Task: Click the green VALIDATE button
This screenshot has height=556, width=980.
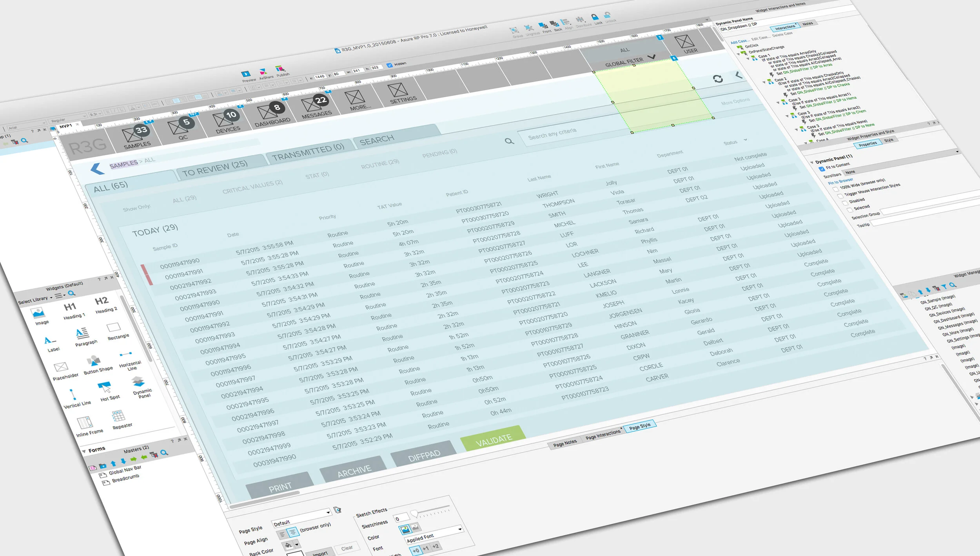Action: pyautogui.click(x=494, y=438)
